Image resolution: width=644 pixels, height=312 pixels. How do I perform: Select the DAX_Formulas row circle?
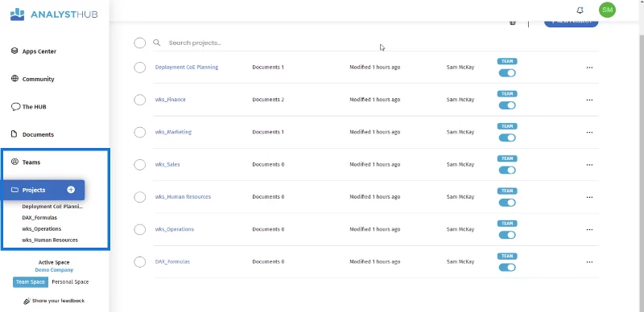(139, 262)
